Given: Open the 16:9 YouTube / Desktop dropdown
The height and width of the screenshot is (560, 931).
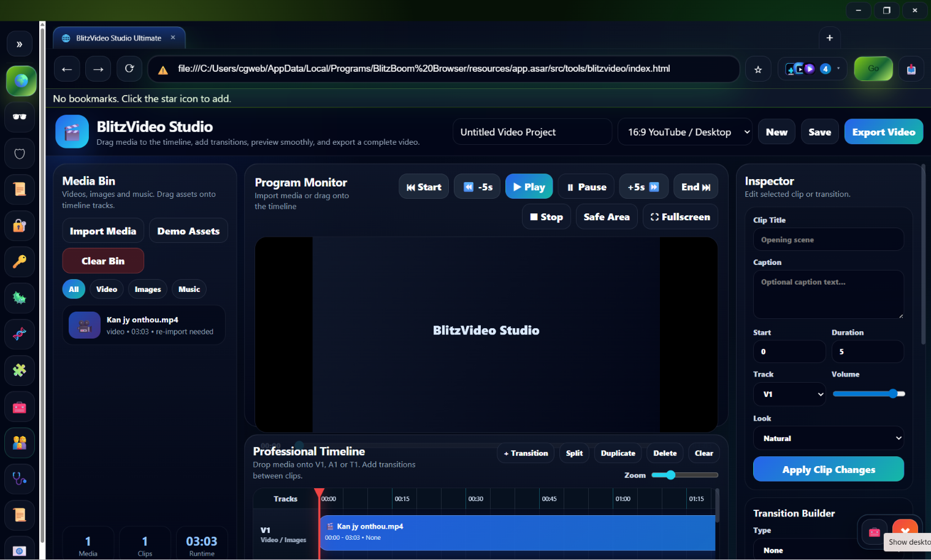Looking at the screenshot, I should click(685, 132).
